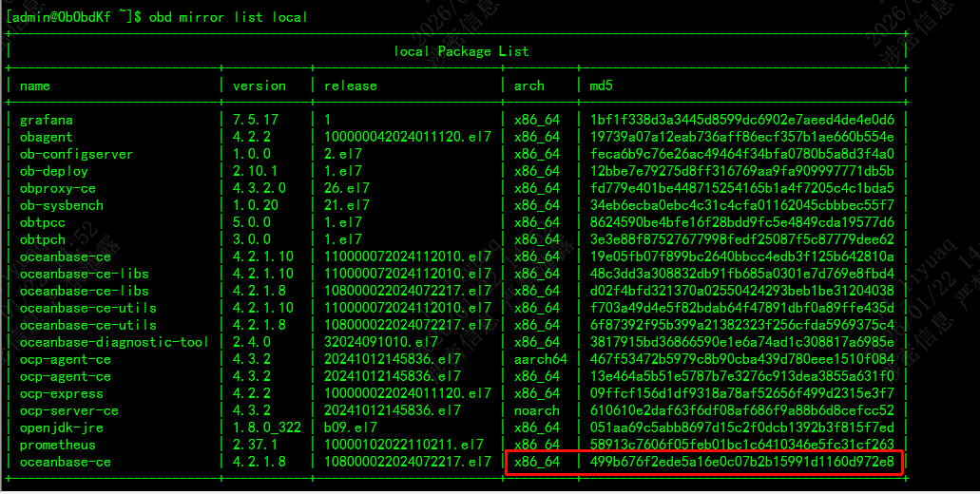980x494 pixels.
Task: Select the prometheus package name
Action: coord(58,445)
